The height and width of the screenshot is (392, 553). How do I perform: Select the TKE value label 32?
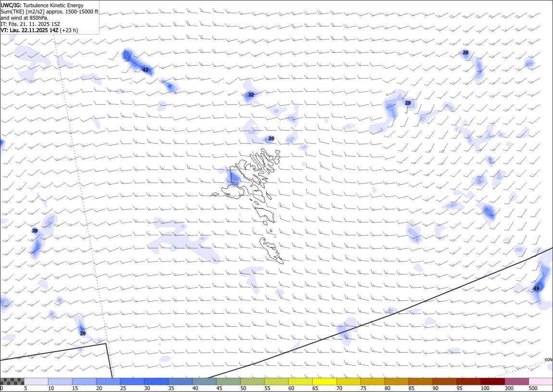251,95
